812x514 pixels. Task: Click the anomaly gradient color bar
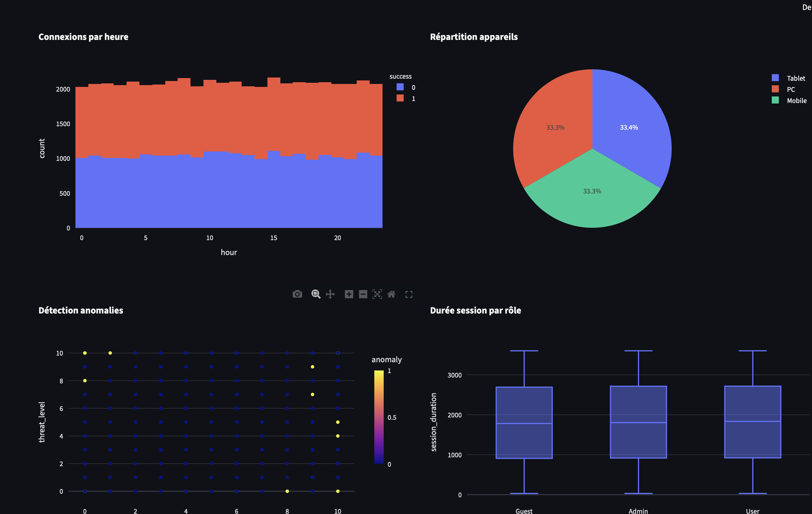click(379, 417)
